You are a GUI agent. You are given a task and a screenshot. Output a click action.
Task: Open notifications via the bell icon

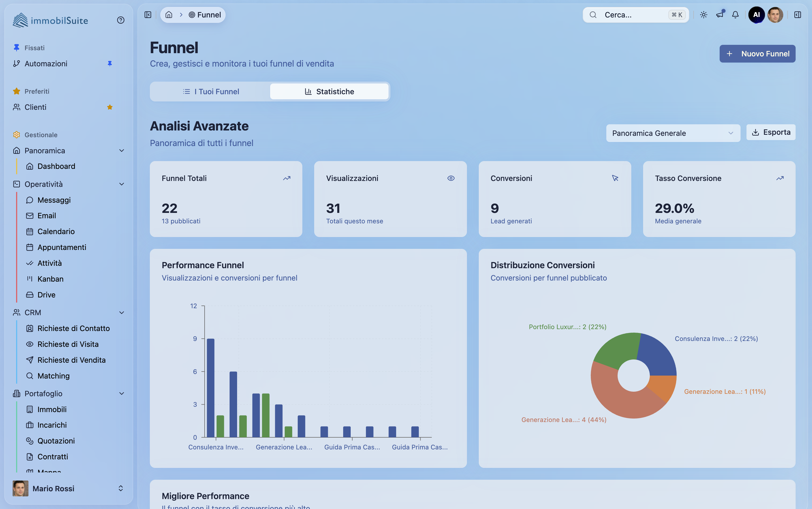(735, 14)
